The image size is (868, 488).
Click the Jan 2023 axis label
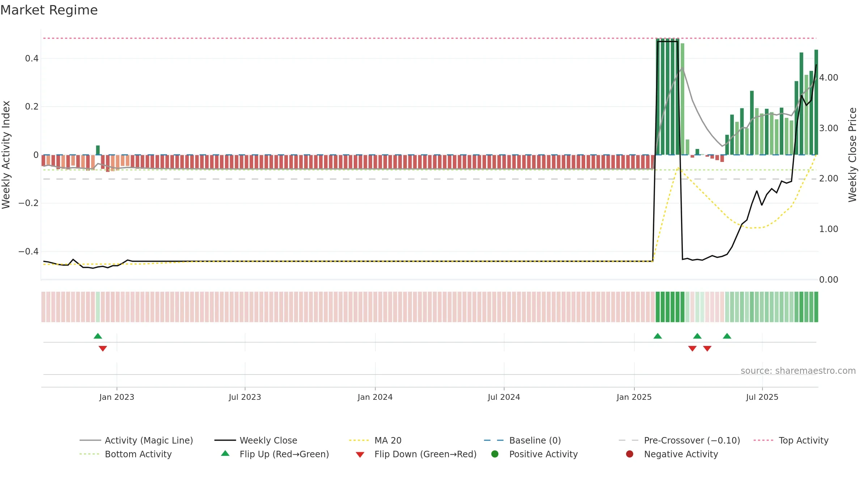coord(116,397)
